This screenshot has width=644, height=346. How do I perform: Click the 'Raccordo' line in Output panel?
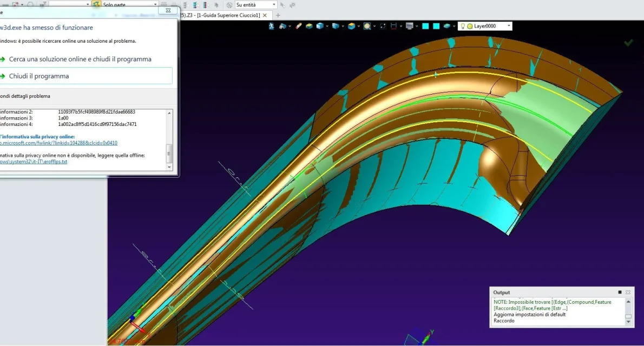[x=504, y=321]
